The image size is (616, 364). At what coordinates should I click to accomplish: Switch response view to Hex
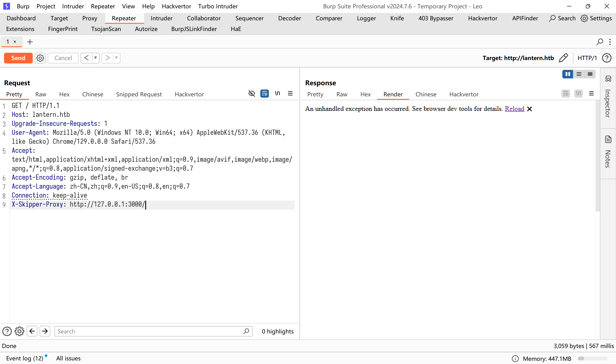pos(365,94)
